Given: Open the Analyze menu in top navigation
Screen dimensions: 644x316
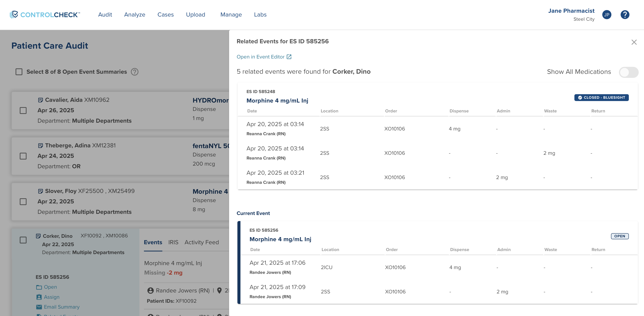Looking at the screenshot, I should pyautogui.click(x=134, y=14).
